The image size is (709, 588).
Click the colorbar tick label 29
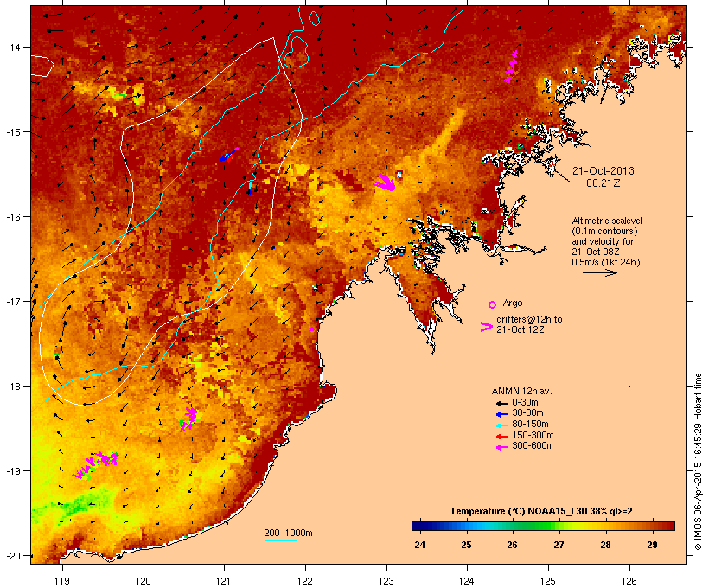(652, 545)
